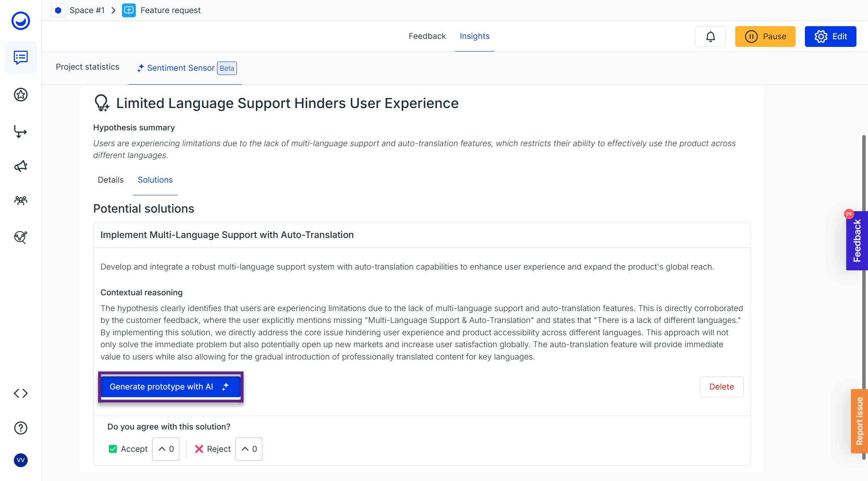Open the code brackets sidebar icon
This screenshot has width=868, height=481.
(x=21, y=393)
